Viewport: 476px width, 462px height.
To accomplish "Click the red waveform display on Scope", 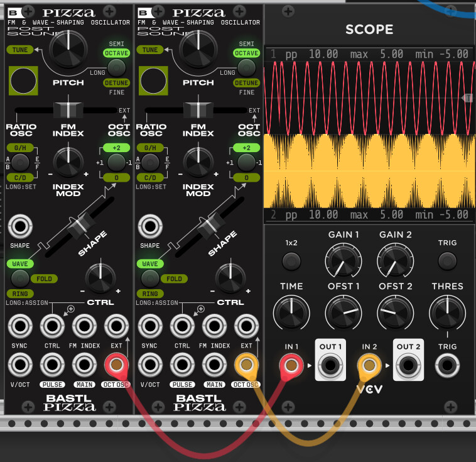I will 369,98.
